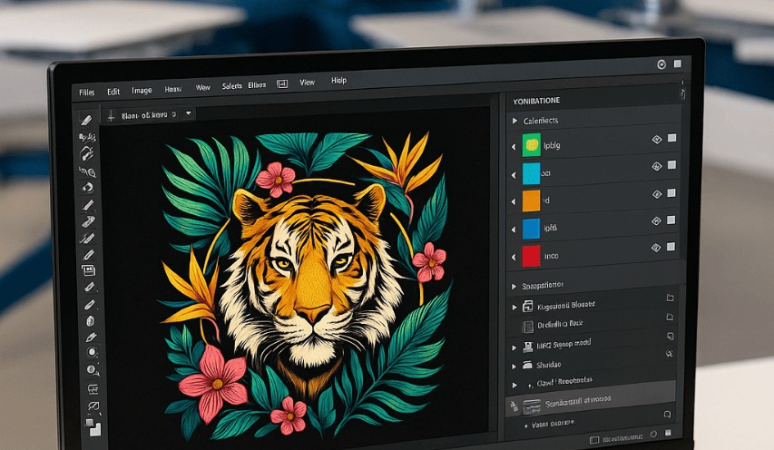Image resolution: width=774 pixels, height=450 pixels.
Task: Click the speech bubble icon in the panel
Action: (667, 414)
